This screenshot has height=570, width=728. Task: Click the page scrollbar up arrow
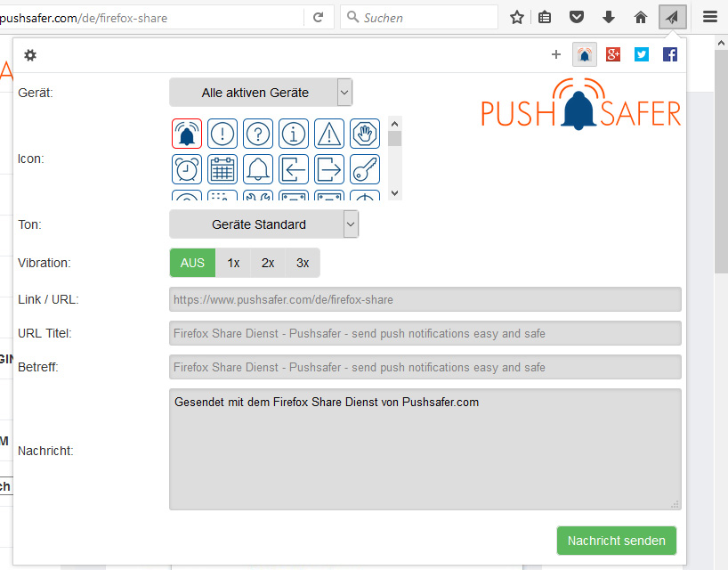pos(721,43)
